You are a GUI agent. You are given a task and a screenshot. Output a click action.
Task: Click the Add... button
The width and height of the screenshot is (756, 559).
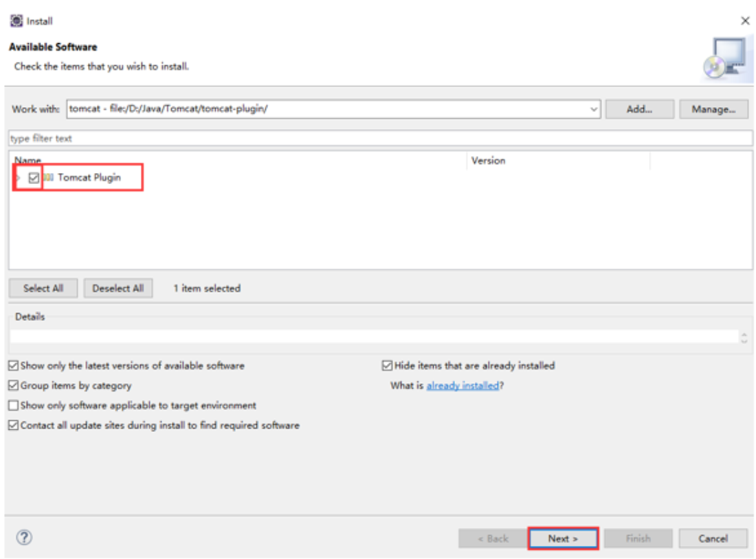tap(639, 109)
